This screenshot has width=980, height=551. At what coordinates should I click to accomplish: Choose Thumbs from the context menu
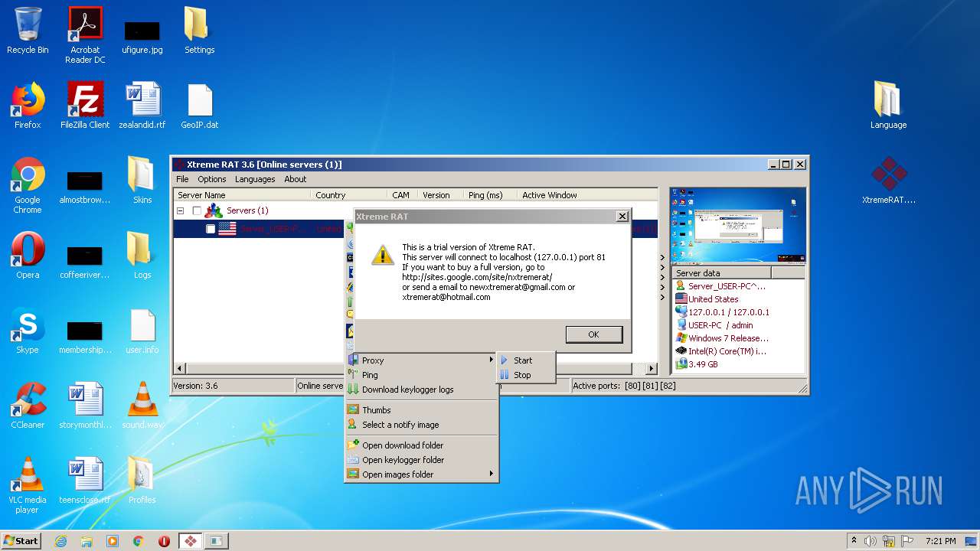coord(421,410)
